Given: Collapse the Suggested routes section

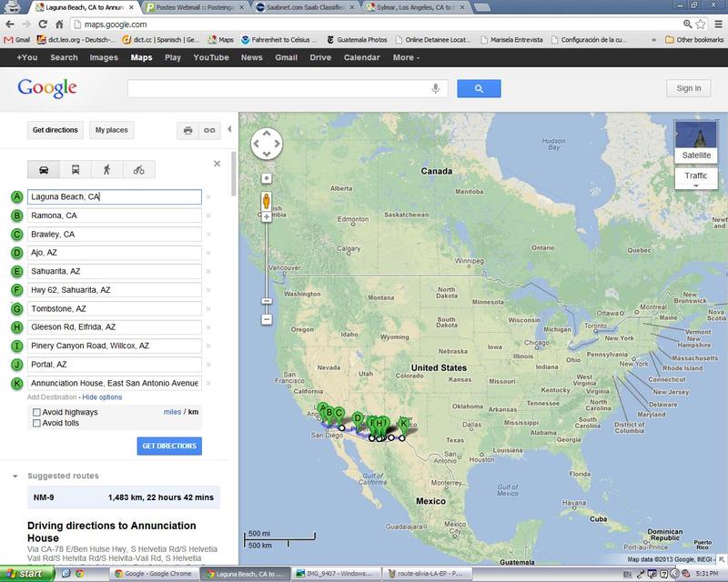Looking at the screenshot, I should pos(15,477).
